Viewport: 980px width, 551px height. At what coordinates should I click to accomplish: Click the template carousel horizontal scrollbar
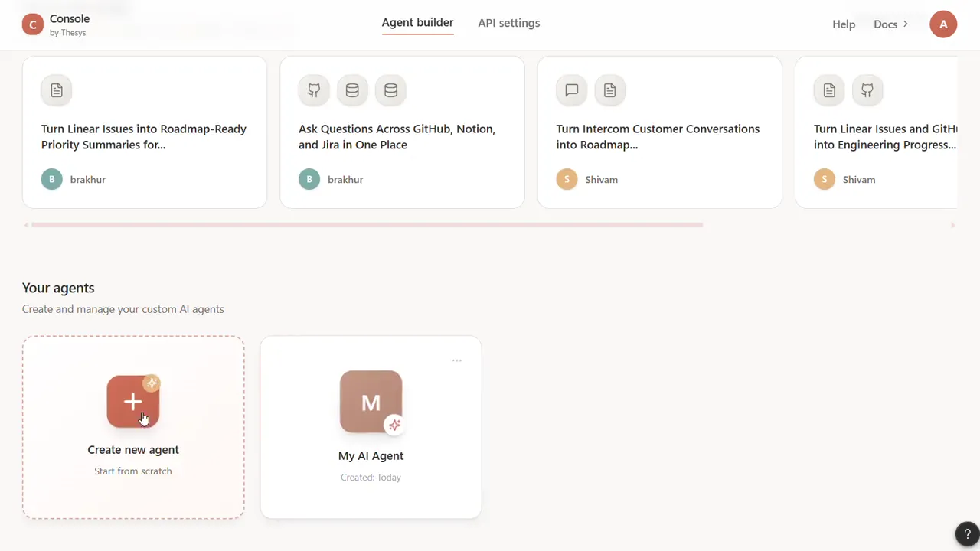click(367, 225)
